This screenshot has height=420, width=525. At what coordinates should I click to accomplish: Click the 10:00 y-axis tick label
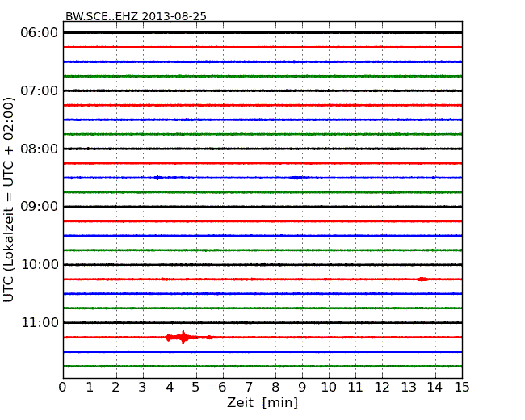pyautogui.click(x=39, y=265)
